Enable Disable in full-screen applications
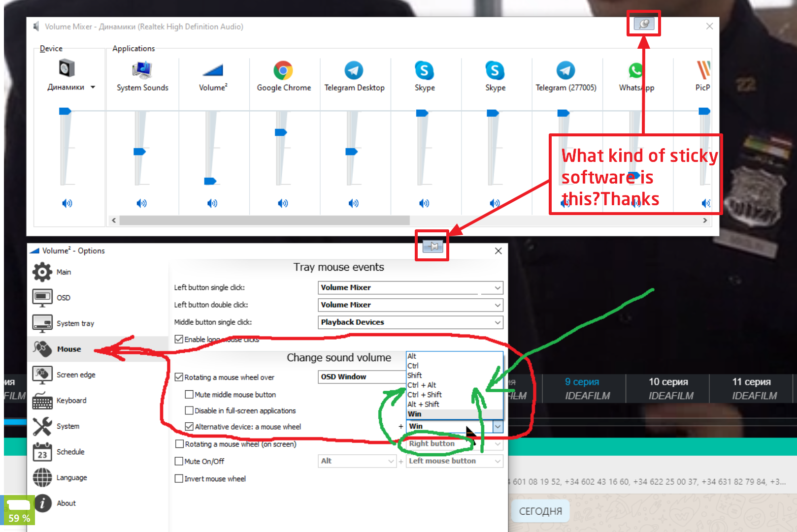The height and width of the screenshot is (532, 797). (x=189, y=410)
